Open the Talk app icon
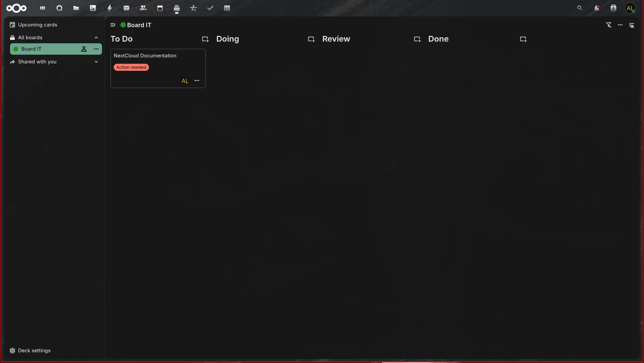 pos(59,8)
